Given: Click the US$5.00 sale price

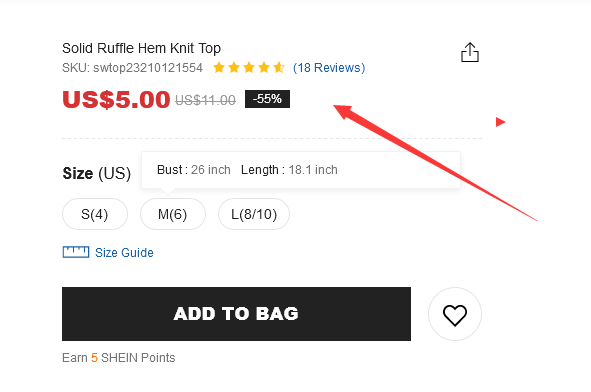Looking at the screenshot, I should [x=116, y=100].
